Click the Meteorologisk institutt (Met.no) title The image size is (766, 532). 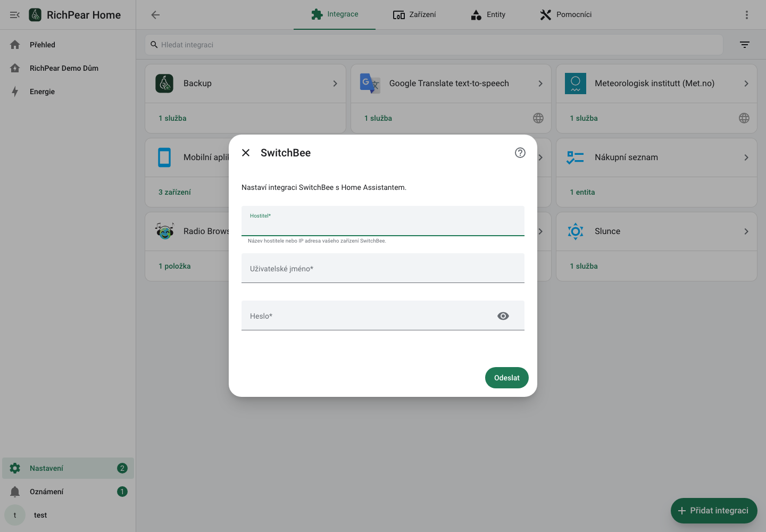coord(654,84)
